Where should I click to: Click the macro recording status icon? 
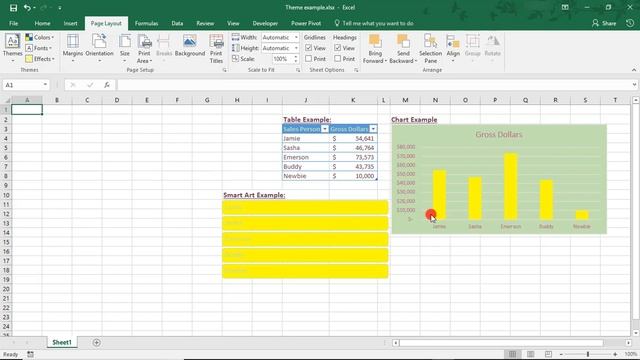click(31, 354)
